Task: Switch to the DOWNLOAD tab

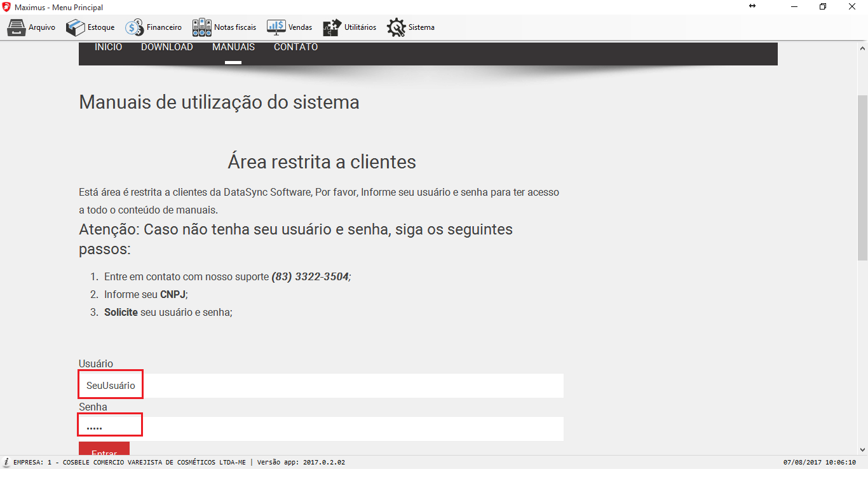Action: [167, 48]
